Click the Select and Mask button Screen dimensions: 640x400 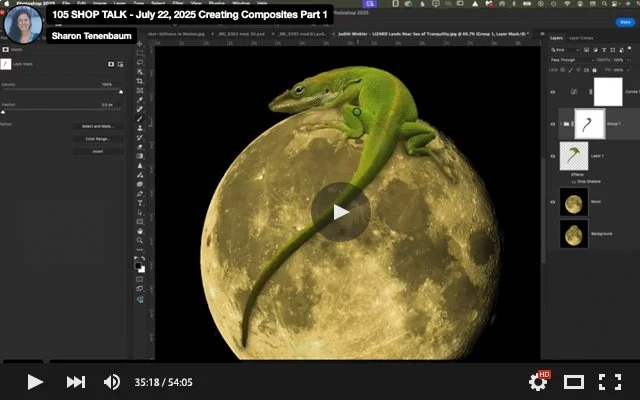pyautogui.click(x=98, y=127)
